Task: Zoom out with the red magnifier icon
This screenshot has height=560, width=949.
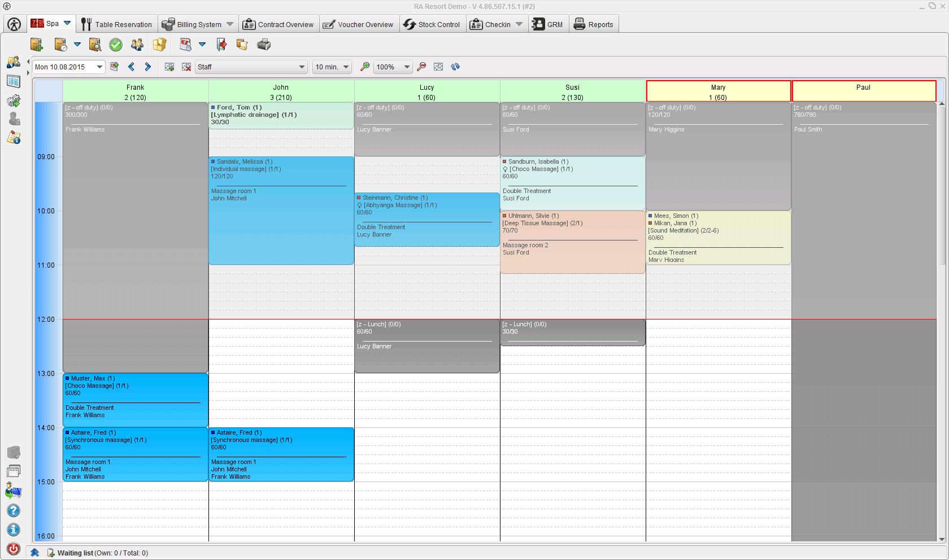Action: coord(421,67)
